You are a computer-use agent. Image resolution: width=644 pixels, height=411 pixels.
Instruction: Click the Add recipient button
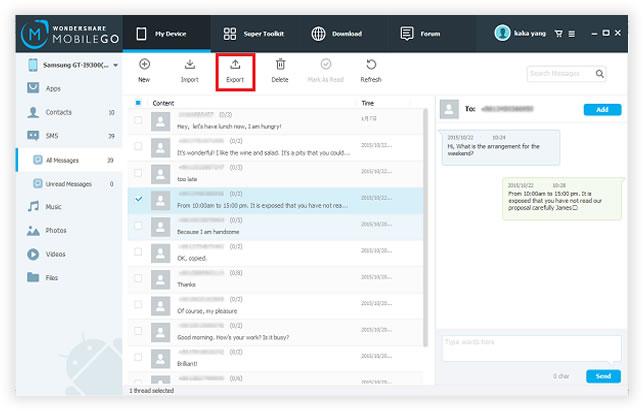click(x=602, y=109)
